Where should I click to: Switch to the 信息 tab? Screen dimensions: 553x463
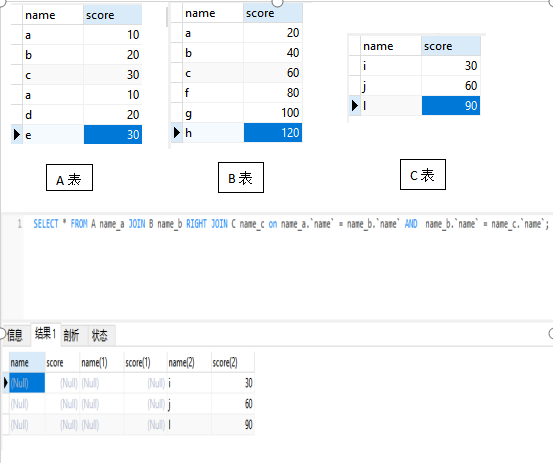click(x=15, y=335)
